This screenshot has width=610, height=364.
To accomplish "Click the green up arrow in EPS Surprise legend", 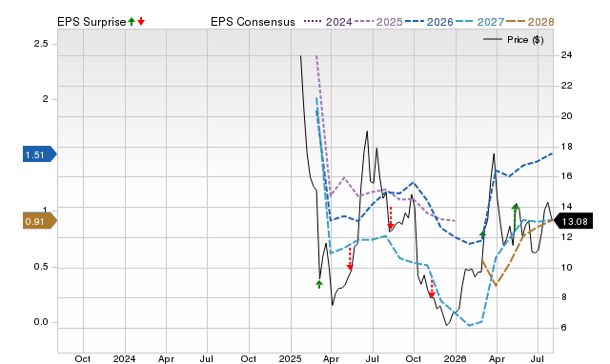I will click(132, 21).
